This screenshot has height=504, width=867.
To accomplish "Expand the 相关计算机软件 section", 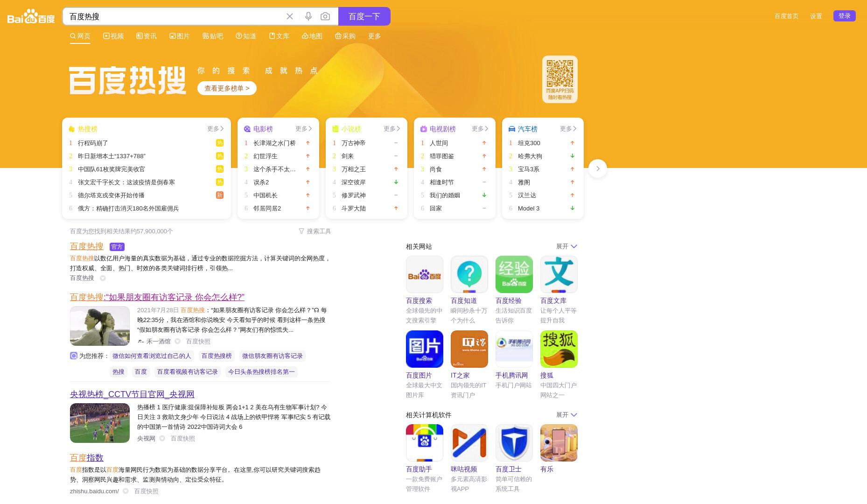I will pos(566,415).
